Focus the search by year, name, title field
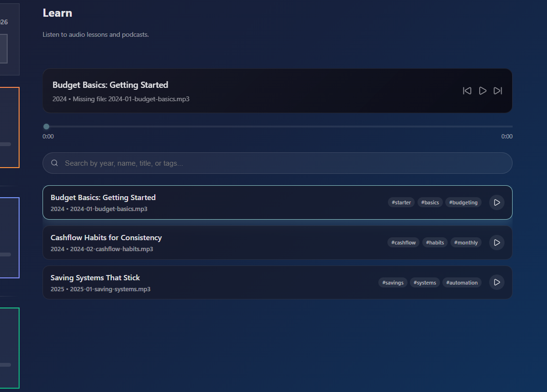Image resolution: width=547 pixels, height=392 pixels. (x=278, y=163)
